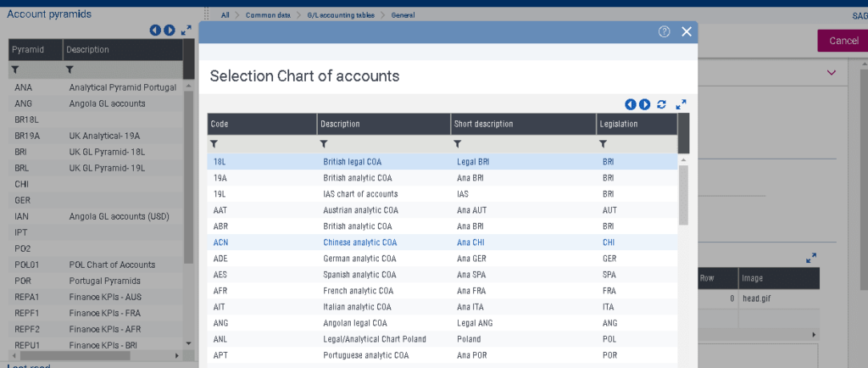Click the Chart of accounts vertical scrollbar
Viewport: 868px width, 368px height.
click(683, 194)
